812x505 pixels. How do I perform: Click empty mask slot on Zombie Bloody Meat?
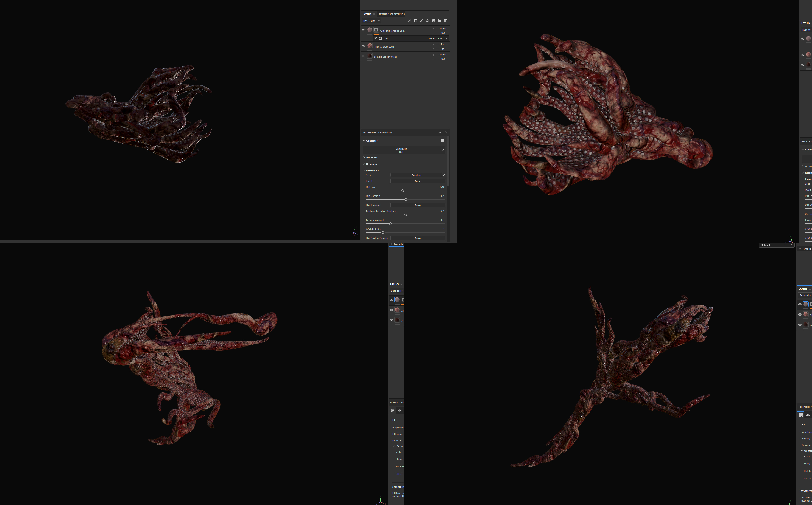coord(436,57)
